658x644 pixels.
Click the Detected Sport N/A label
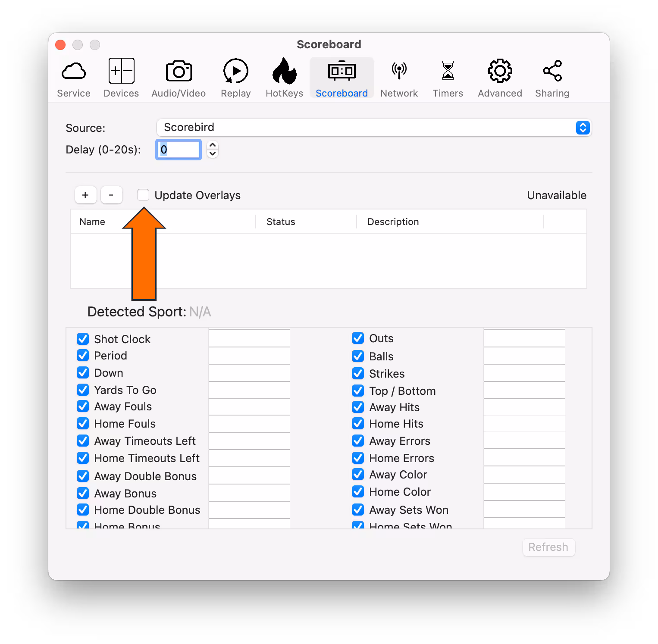pyautogui.click(x=149, y=312)
